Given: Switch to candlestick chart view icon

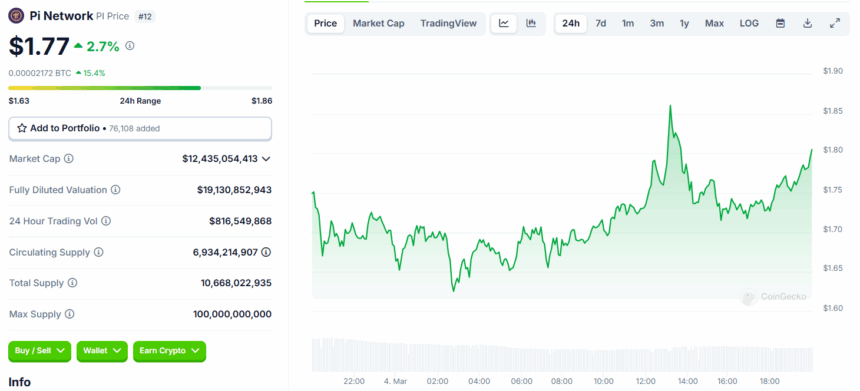Looking at the screenshot, I should (x=531, y=24).
